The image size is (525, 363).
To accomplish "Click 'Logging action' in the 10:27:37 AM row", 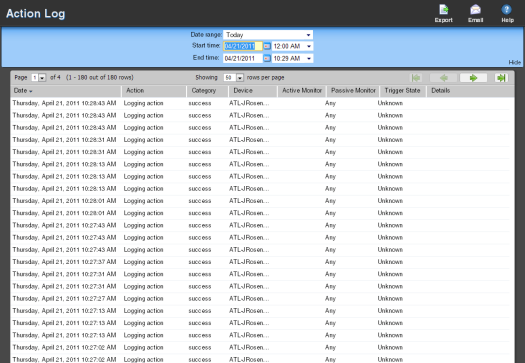I will [143, 262].
